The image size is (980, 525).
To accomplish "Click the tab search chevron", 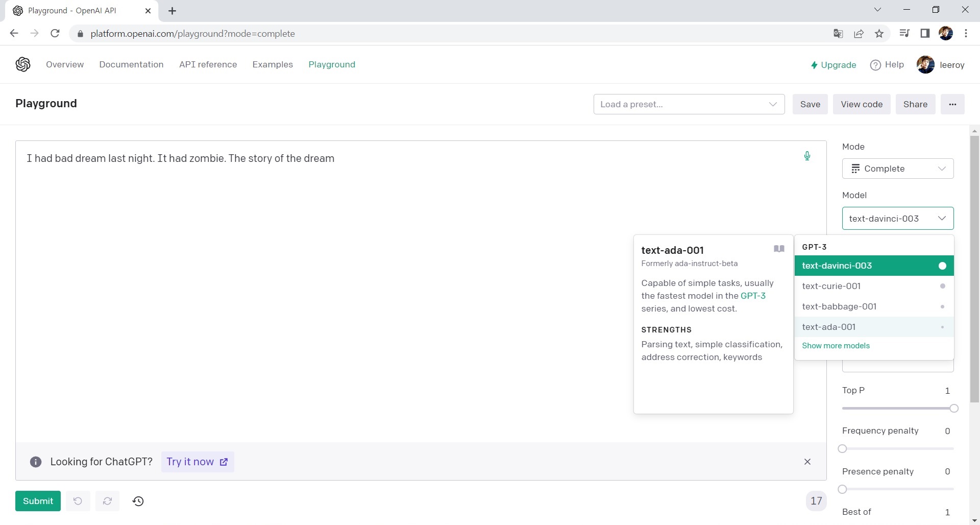I will point(877,10).
